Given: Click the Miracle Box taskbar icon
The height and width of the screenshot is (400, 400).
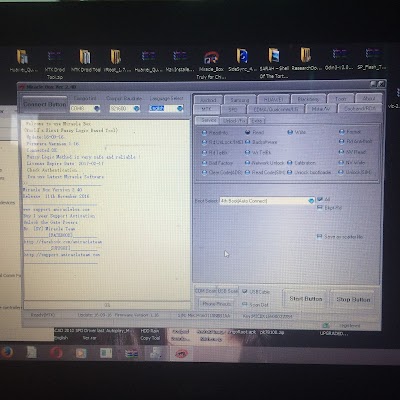Looking at the screenshot, I should pyautogui.click(x=181, y=353).
